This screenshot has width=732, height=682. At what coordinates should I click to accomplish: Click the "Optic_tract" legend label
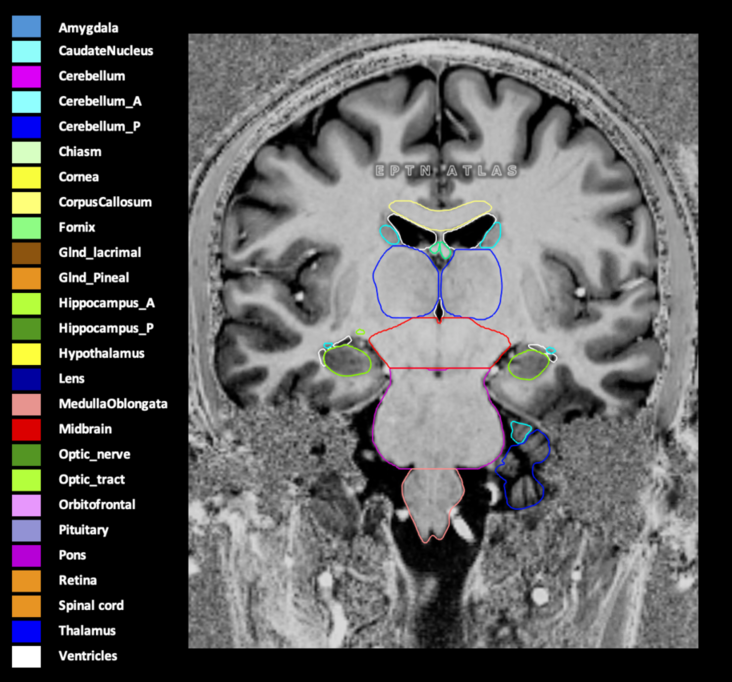(92, 479)
